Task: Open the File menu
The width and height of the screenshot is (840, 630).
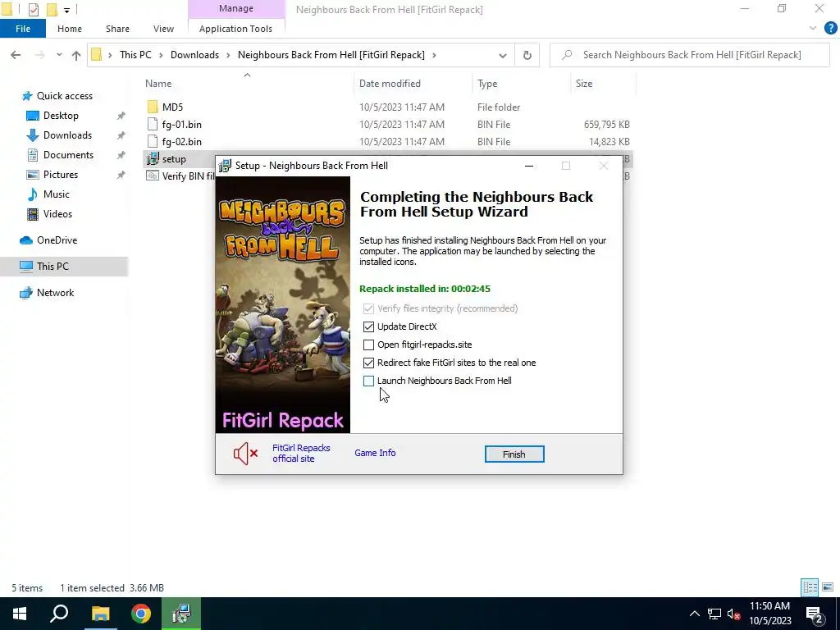Action: point(23,29)
